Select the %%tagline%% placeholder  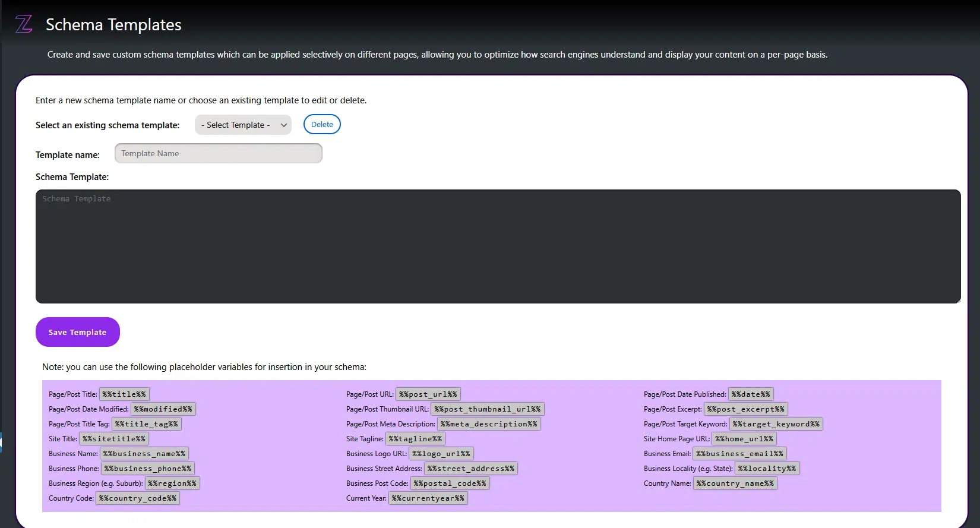415,439
